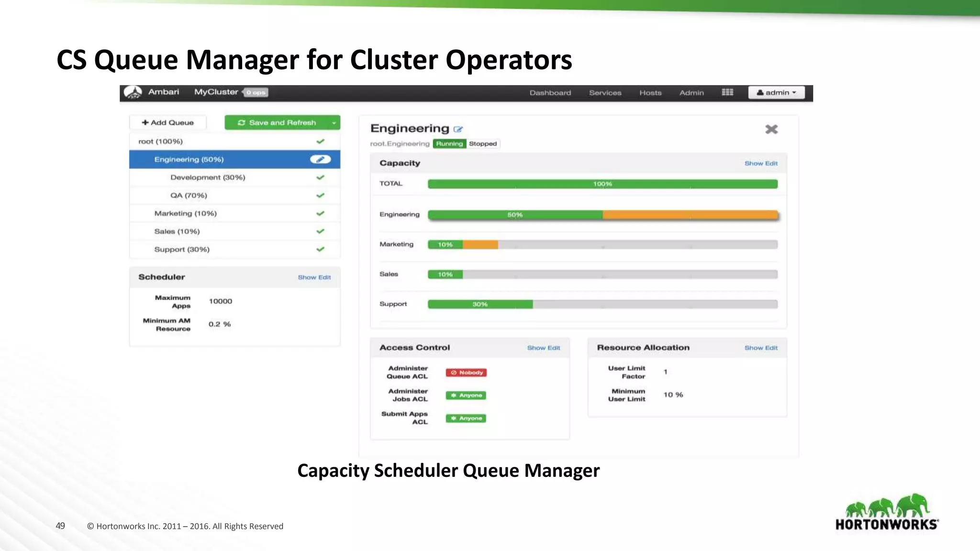980x551 pixels.
Task: Click the Add Queue button
Action: pyautogui.click(x=168, y=122)
